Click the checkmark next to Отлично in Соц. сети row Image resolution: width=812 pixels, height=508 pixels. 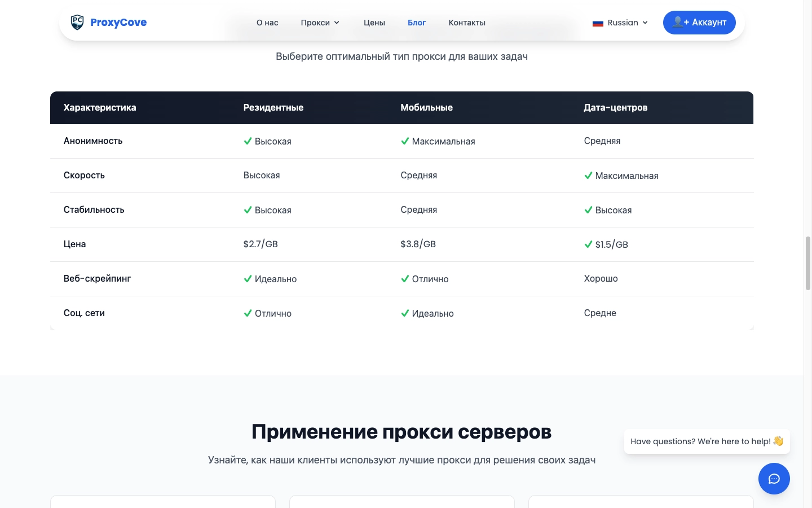(248, 313)
